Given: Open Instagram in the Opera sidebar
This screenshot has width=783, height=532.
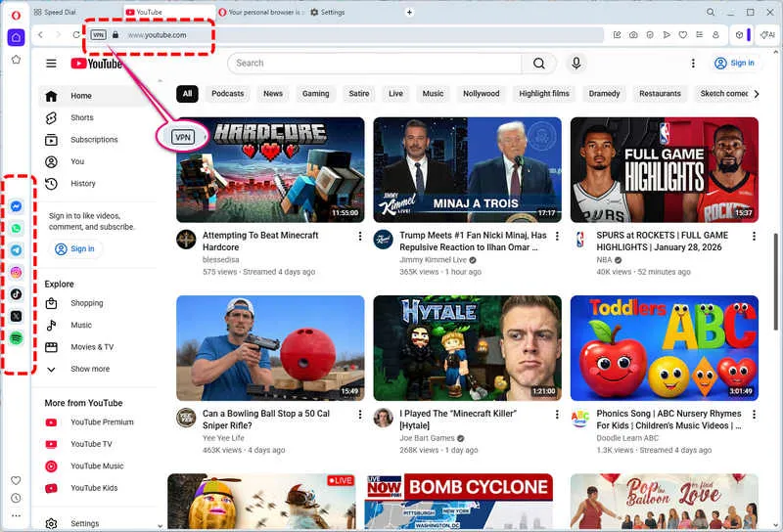Looking at the screenshot, I should [16, 272].
